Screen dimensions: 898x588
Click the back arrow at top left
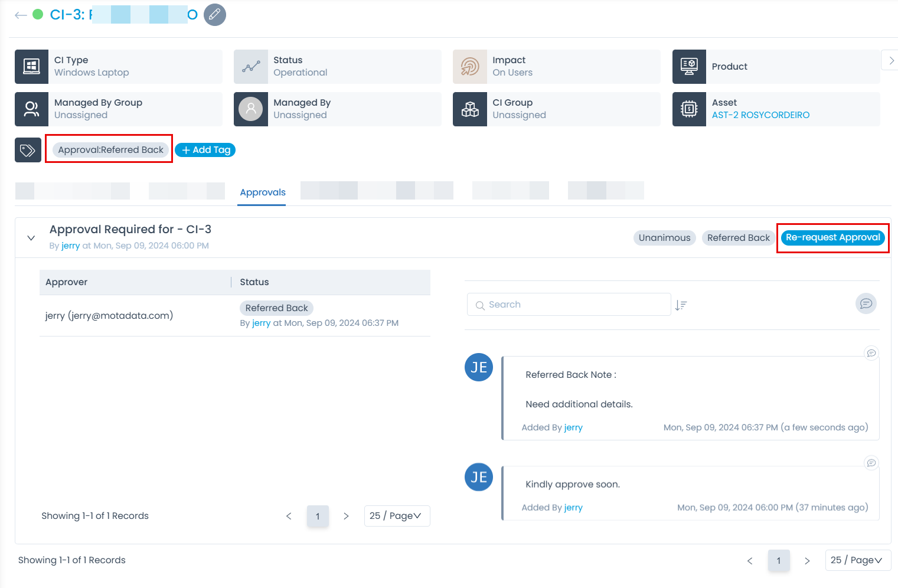tap(21, 15)
